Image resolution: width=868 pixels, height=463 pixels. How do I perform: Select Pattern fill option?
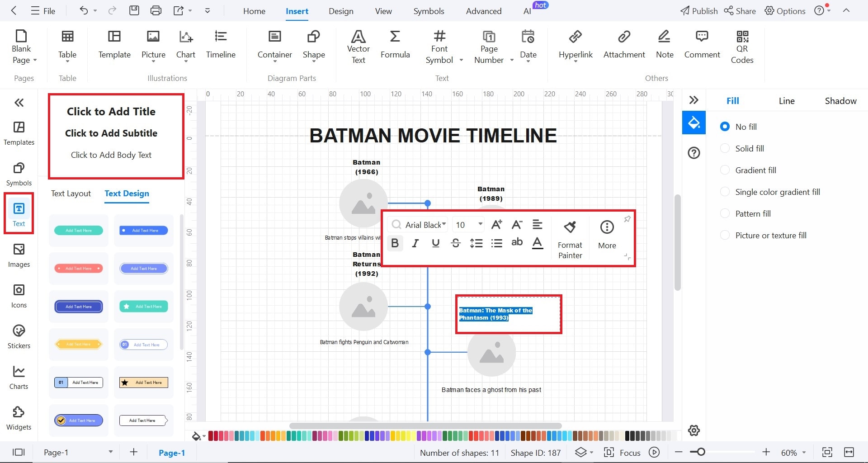tap(745, 213)
